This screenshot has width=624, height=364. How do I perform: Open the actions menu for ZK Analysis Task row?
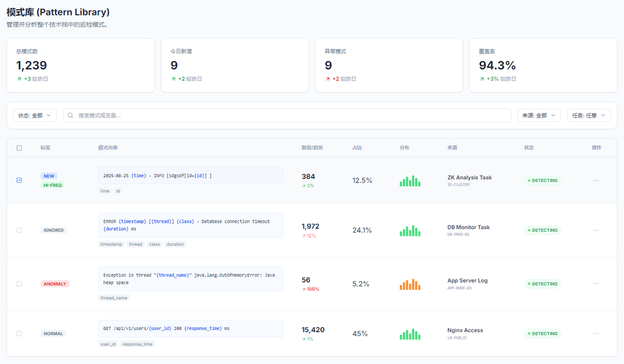point(596,180)
